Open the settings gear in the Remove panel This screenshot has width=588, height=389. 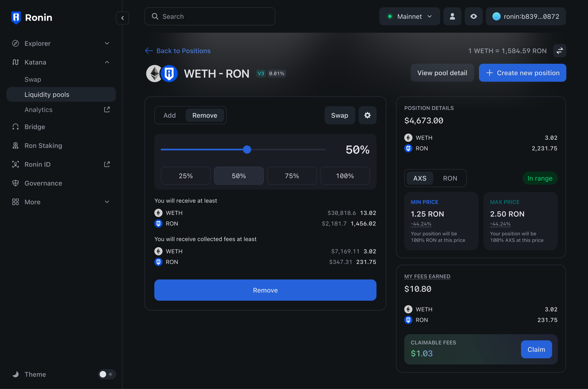367,115
